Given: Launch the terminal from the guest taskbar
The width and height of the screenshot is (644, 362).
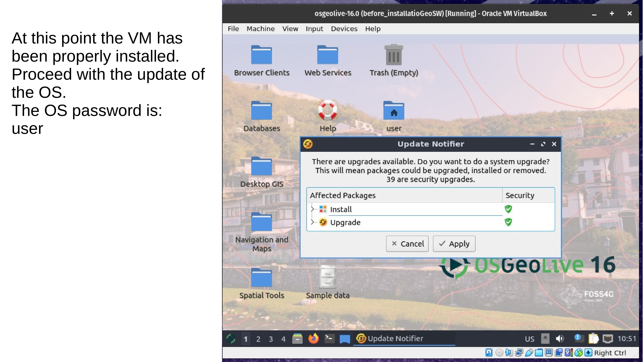Looking at the screenshot, I should [330, 338].
